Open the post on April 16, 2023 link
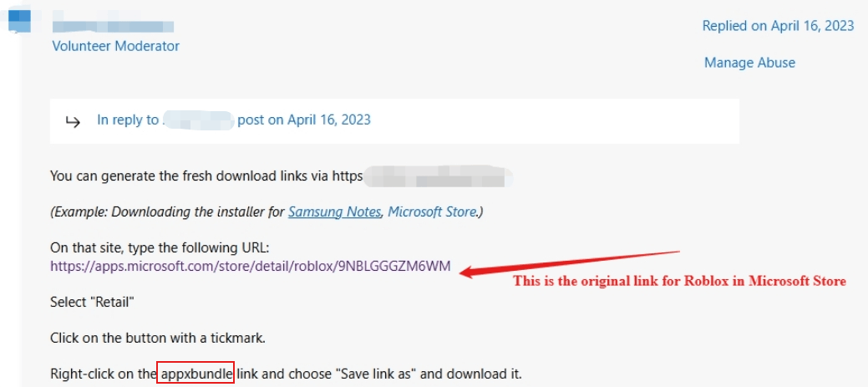This screenshot has height=387, width=868. point(304,120)
